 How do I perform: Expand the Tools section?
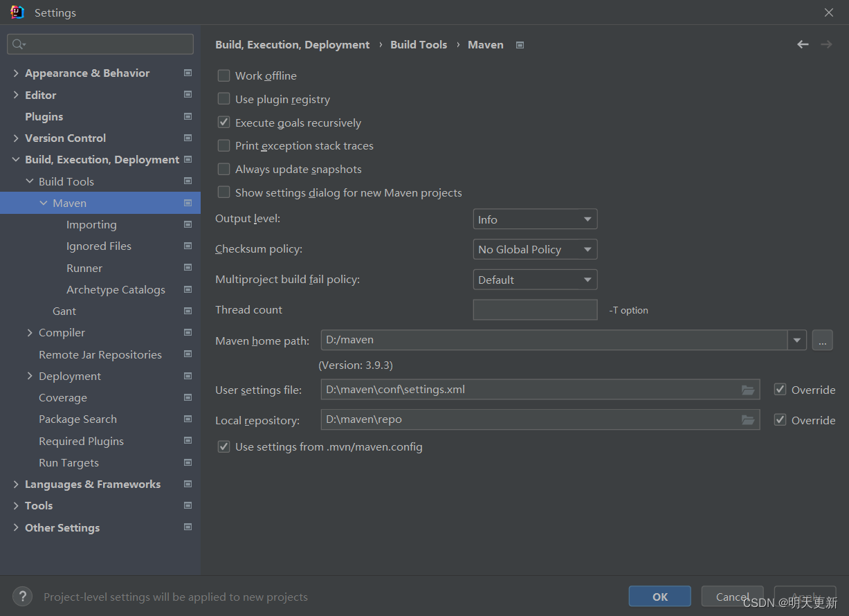(16, 505)
